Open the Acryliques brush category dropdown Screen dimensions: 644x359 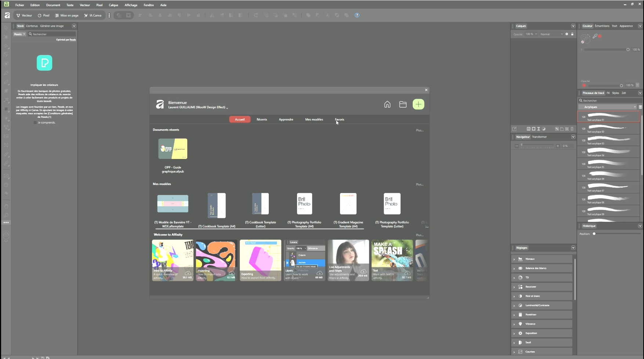(609, 107)
